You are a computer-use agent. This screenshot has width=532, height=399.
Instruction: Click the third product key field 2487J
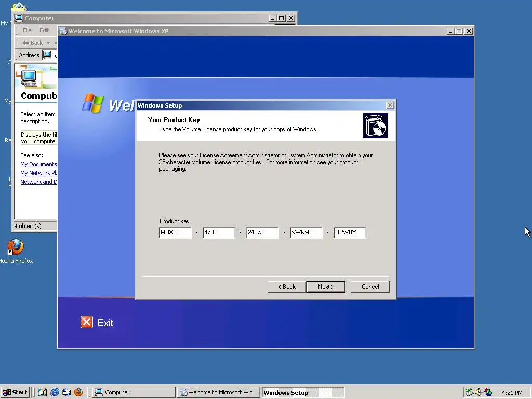click(262, 232)
